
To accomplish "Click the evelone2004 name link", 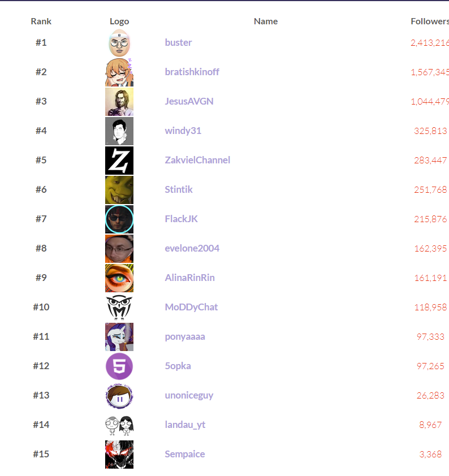I will [192, 248].
